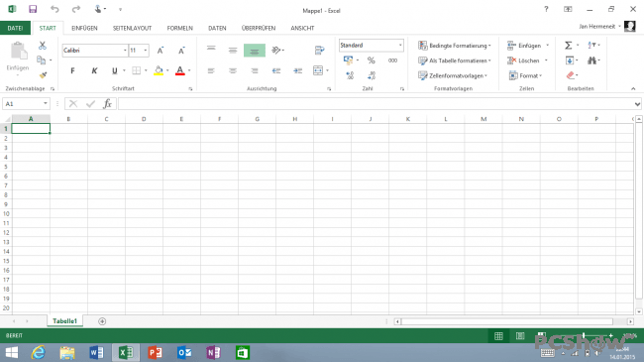
Task: Click the insert function fx button
Action: 108,104
